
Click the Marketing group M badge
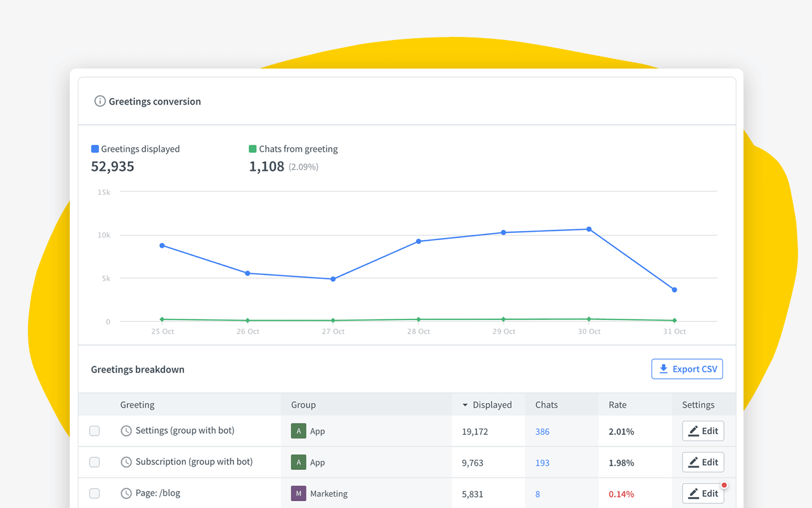click(299, 493)
